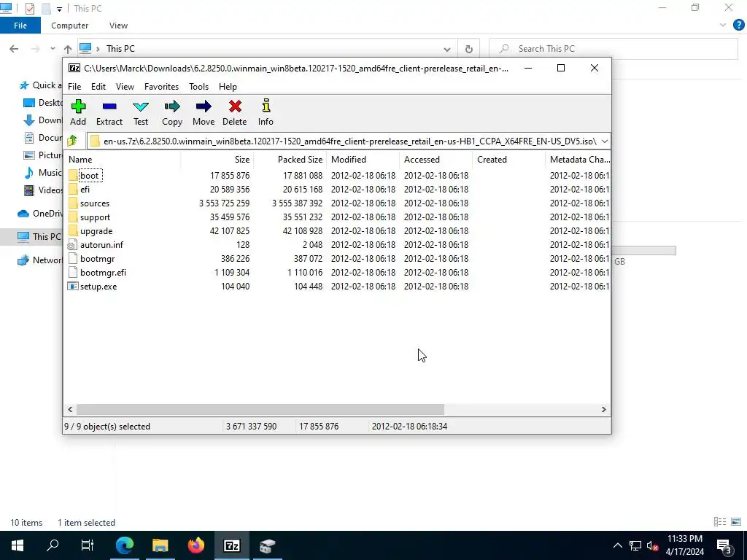The width and height of the screenshot is (747, 560).
Task: Open Explorer help question mark icon
Action: click(x=738, y=26)
